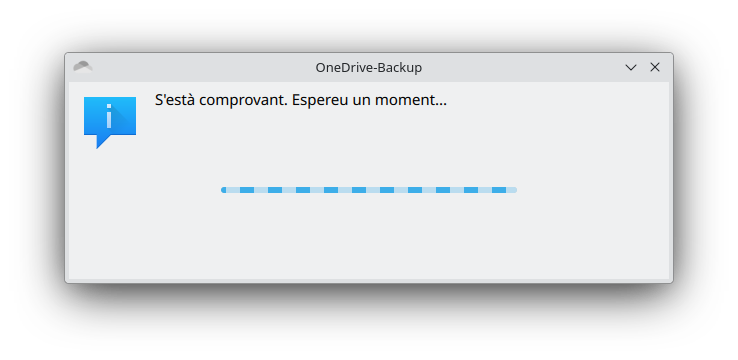This screenshot has height=360, width=738.
Task: Close the OneDrive-Backup dialog with the X
Action: click(x=655, y=67)
